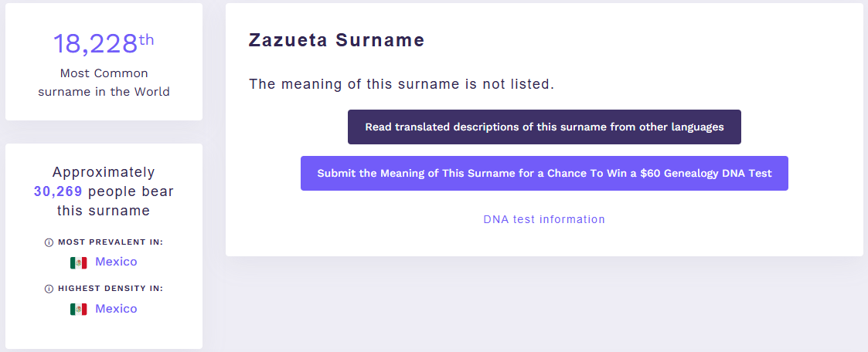Submit the meaning of this surname
The height and width of the screenshot is (352, 868).
(544, 174)
